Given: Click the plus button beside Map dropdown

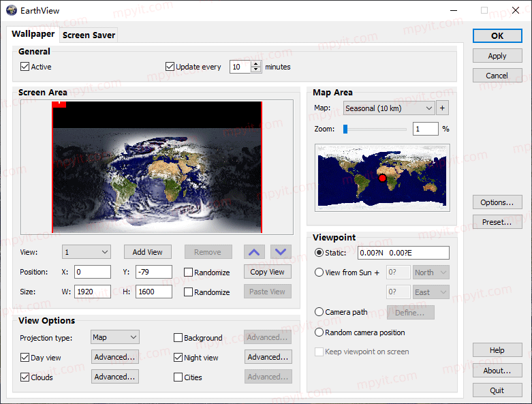Looking at the screenshot, I should (442, 108).
